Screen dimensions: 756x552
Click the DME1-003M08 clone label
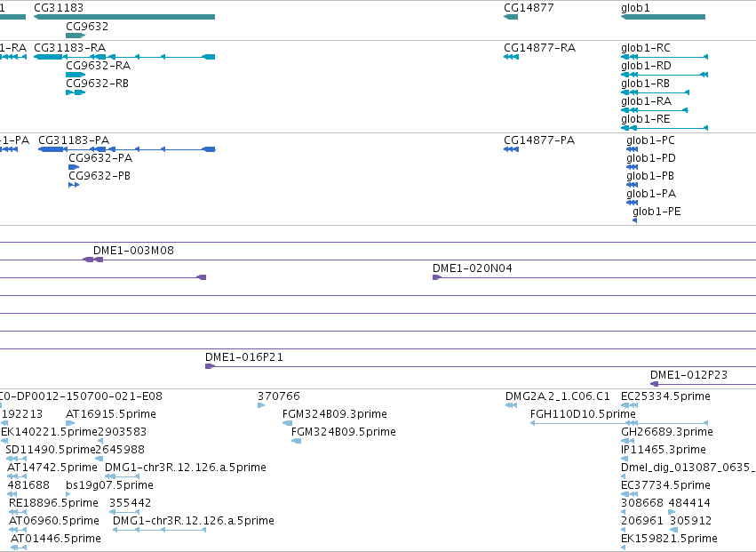tap(133, 251)
